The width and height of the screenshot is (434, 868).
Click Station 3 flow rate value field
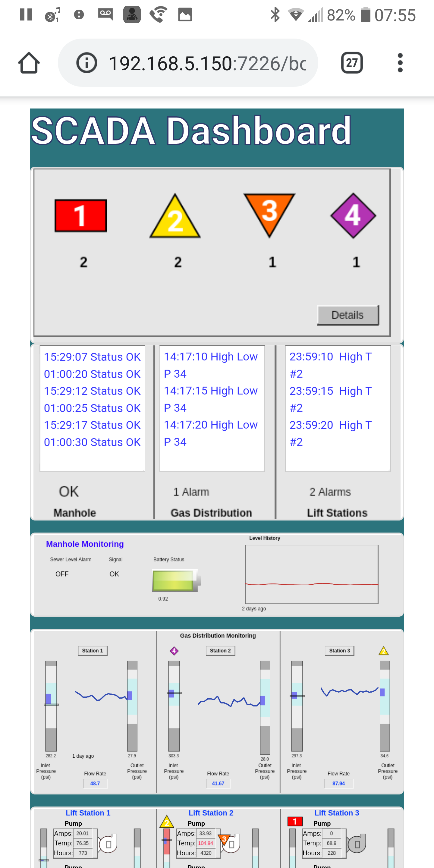point(339,783)
